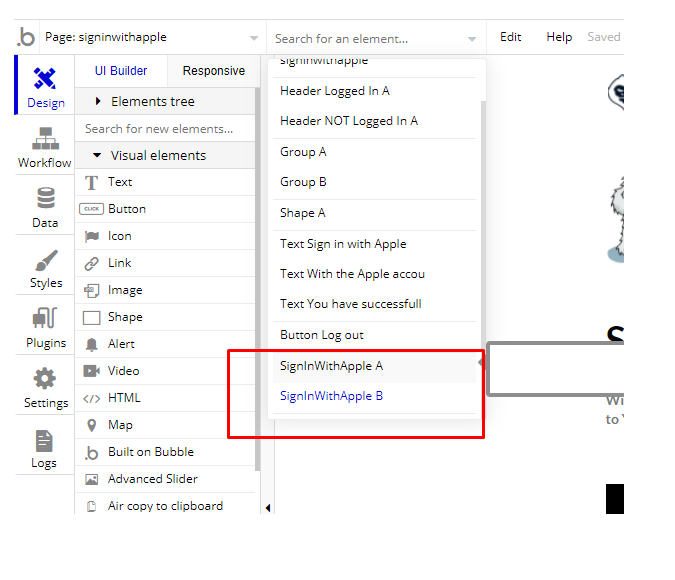Open the Plugins tab icon
The width and height of the screenshot is (675, 580).
click(45, 318)
